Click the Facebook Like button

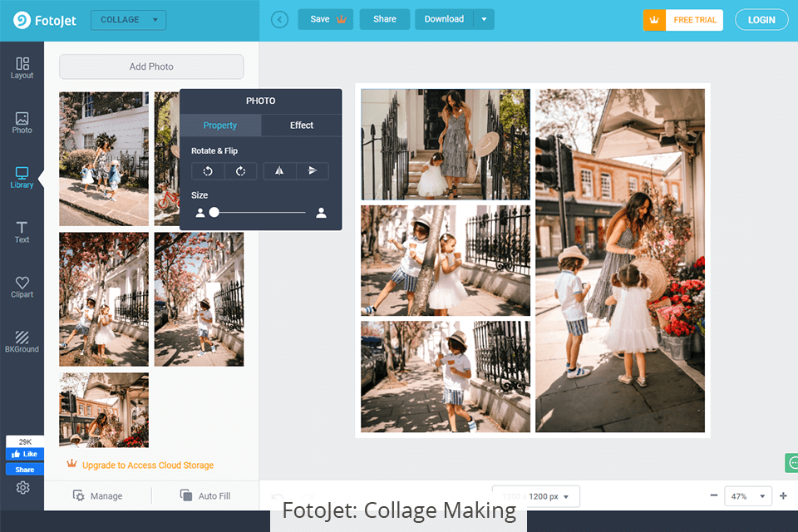click(x=24, y=454)
